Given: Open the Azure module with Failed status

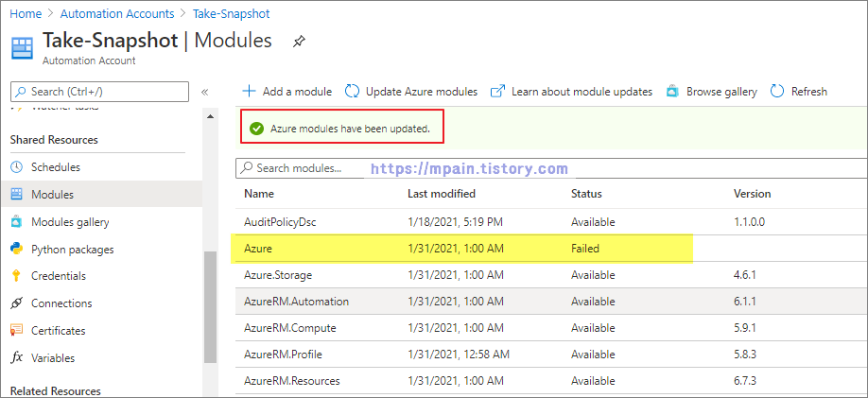Looking at the screenshot, I should click(551, 249).
